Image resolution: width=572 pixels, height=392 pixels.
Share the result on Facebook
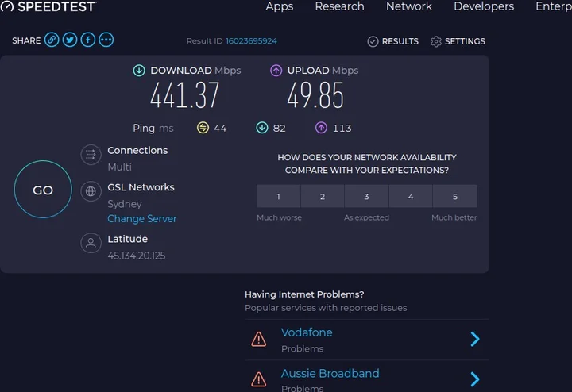coord(88,40)
